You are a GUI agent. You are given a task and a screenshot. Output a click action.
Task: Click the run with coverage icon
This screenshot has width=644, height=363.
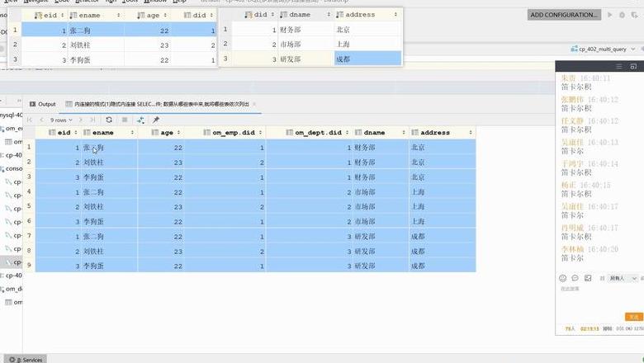635,15
